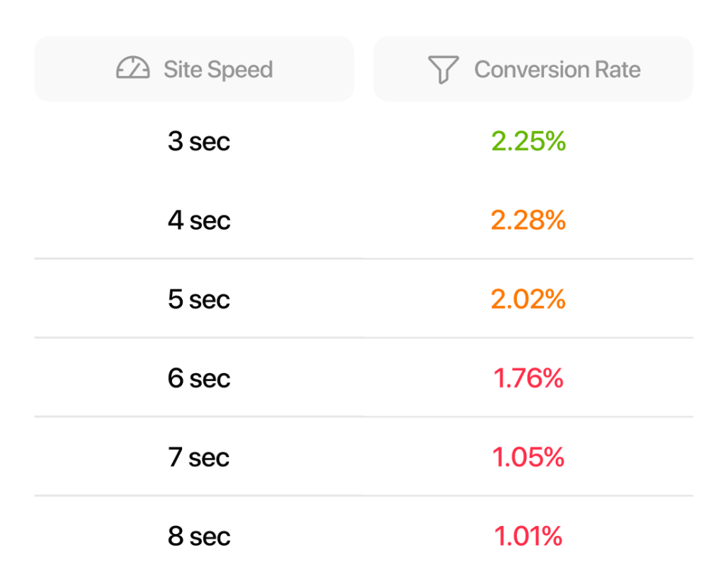Click the green 2.25% conversion rate value
Viewport: 728px width, 573px height.
click(x=528, y=141)
